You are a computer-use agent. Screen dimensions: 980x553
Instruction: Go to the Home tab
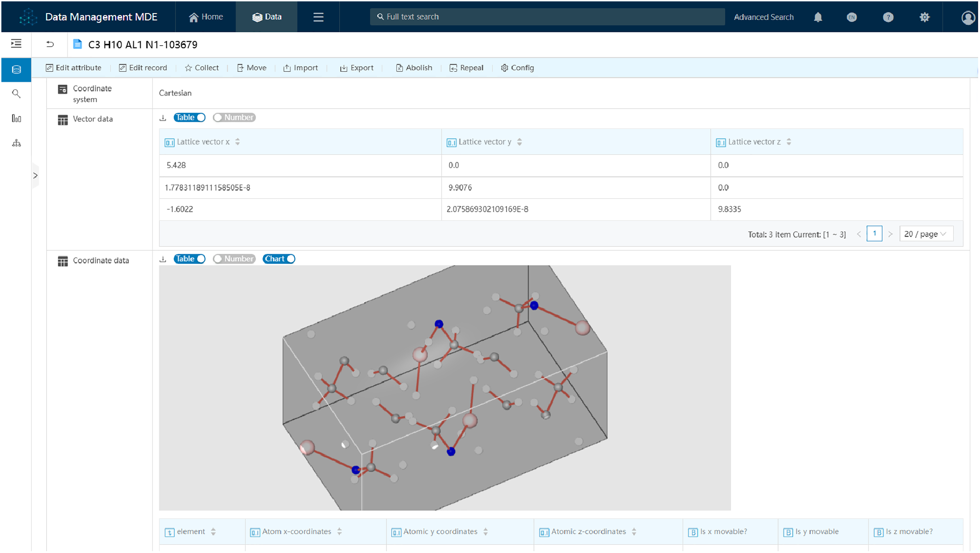(x=206, y=17)
